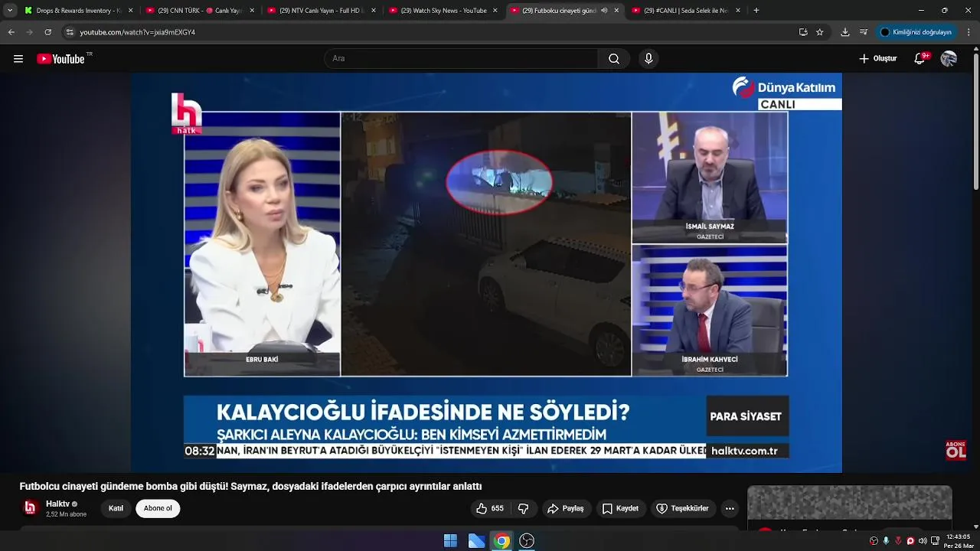Click Chrome icon in taskbar

coord(501,541)
